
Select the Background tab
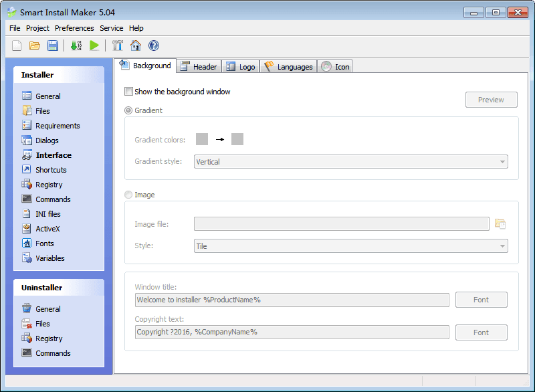click(145, 66)
